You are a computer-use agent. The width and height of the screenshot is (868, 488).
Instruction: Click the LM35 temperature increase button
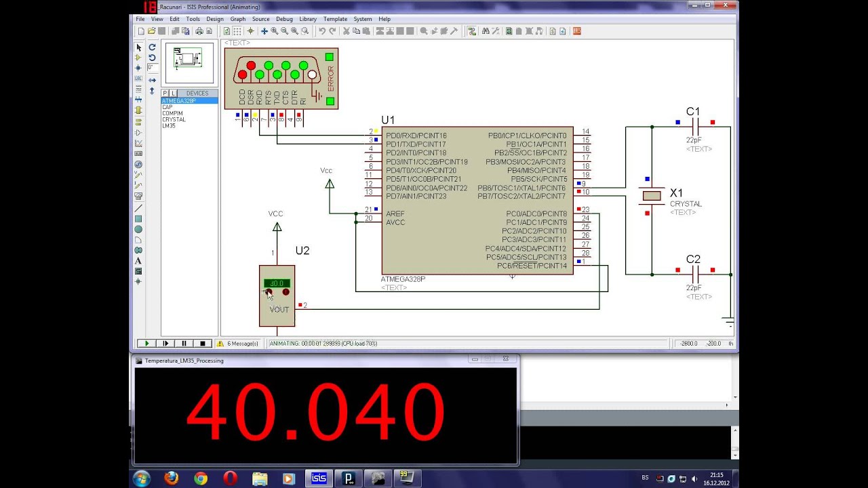coord(285,292)
